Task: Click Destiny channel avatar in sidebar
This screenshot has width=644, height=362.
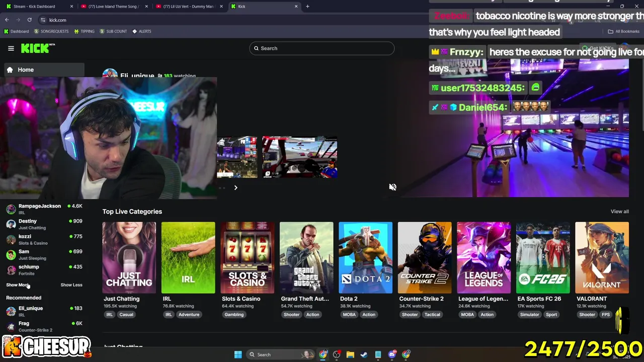Action: tap(11, 224)
